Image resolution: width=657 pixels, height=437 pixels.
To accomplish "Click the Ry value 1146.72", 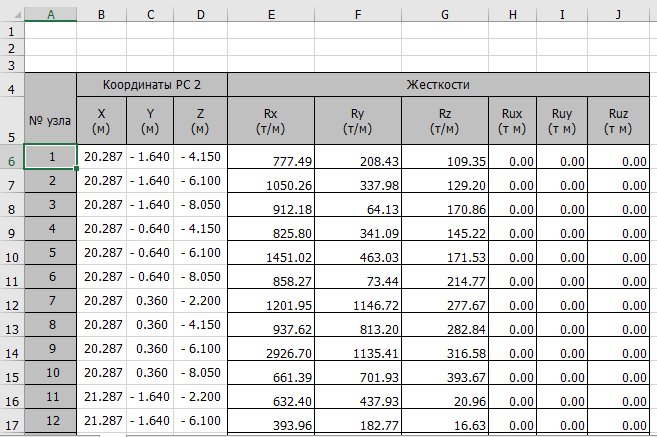I will coord(358,301).
